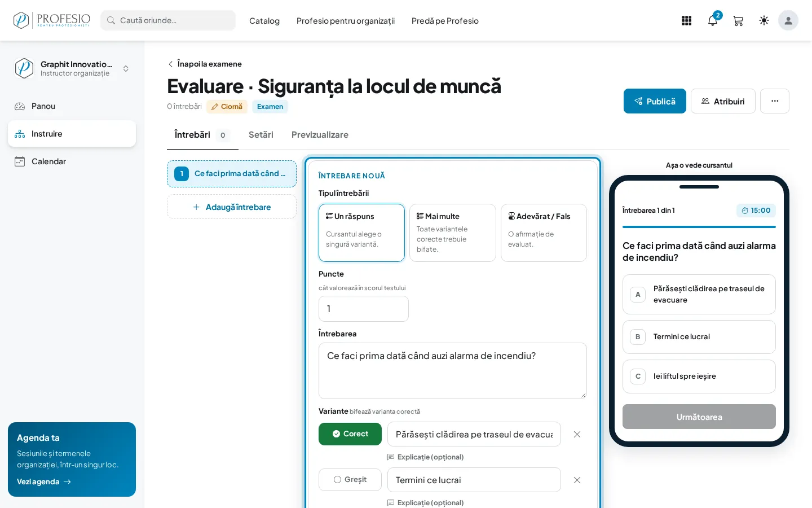Choose option C 'Iei liftul spre ieșire'
The image size is (812, 508).
tap(699, 376)
